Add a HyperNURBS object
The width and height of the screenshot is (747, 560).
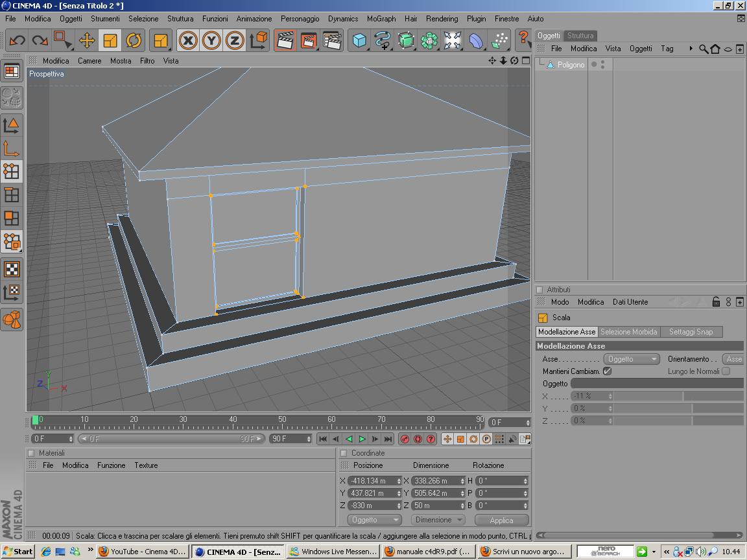point(406,40)
